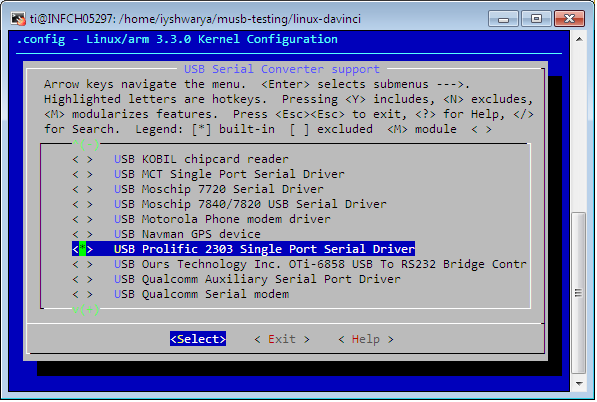The image size is (597, 402).
Task: Click the vertical scrollbar thumb
Action: click(x=579, y=292)
